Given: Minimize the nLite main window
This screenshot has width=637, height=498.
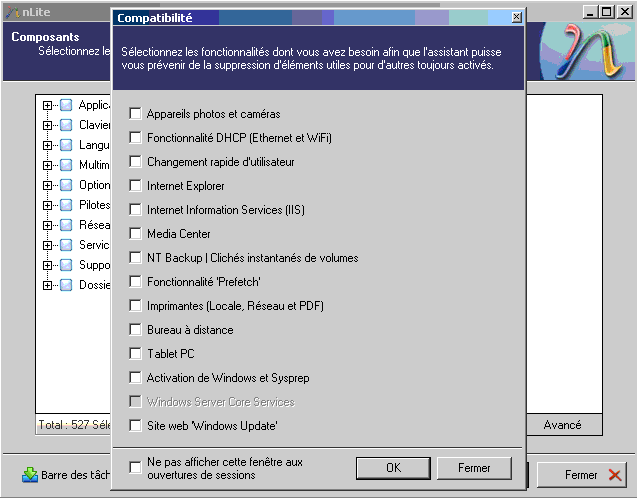Looking at the screenshot, I should pyautogui.click(x=590, y=12).
